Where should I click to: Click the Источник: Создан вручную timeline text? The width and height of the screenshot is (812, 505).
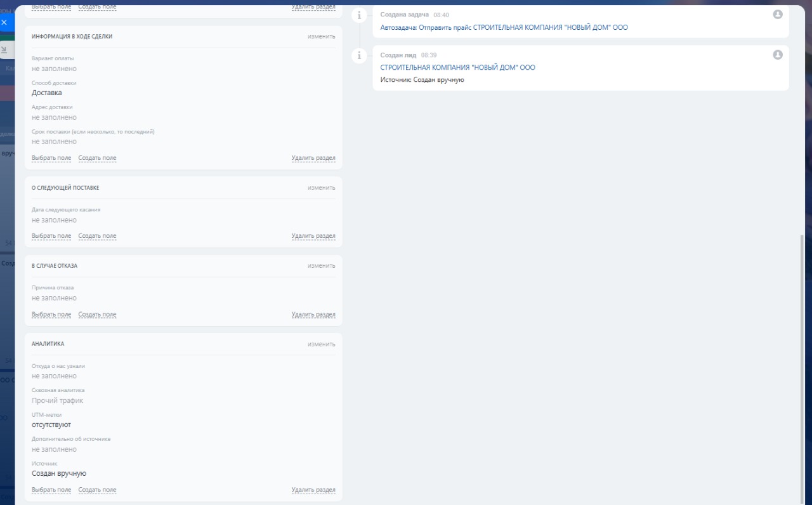(422, 80)
